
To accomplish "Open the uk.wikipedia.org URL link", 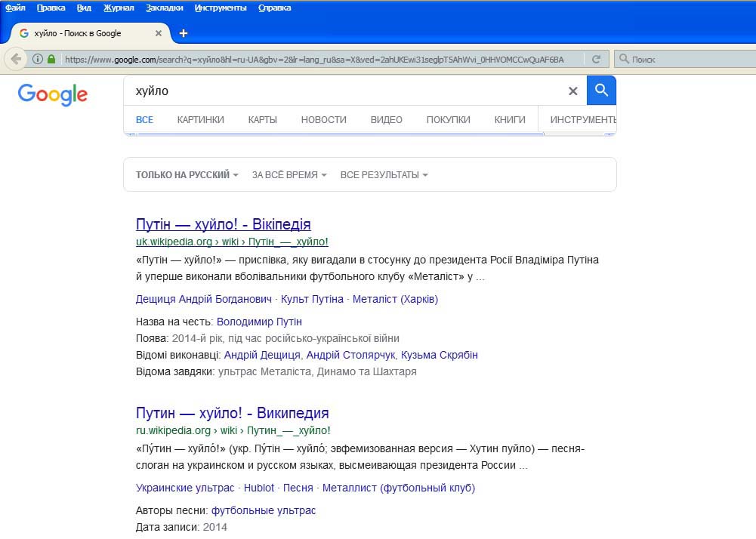I will coord(232,242).
